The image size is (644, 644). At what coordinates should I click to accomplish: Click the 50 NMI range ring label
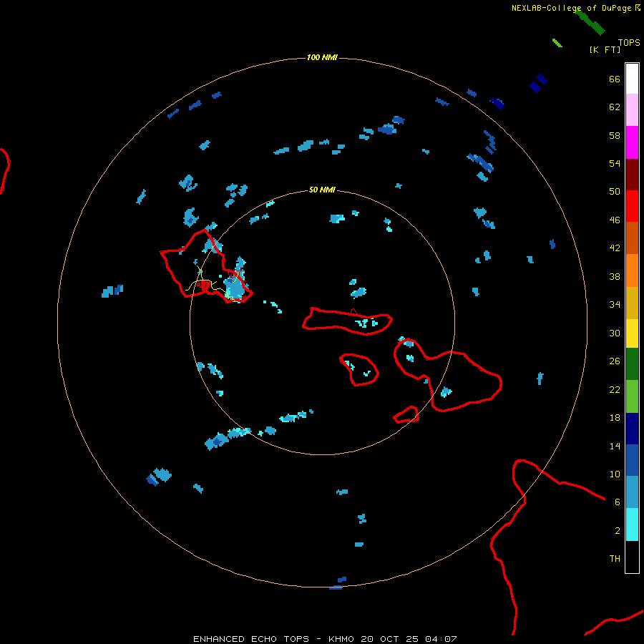(323, 190)
